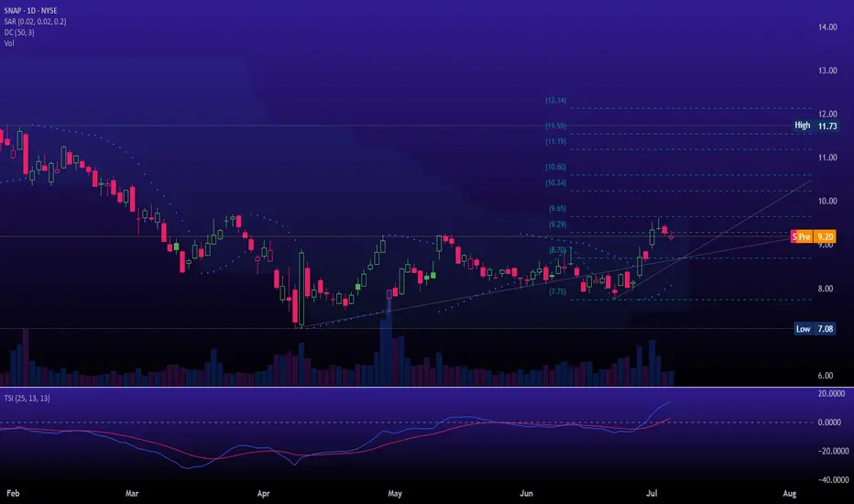Click the 11.00 price axis label
854x504 pixels.
click(x=827, y=158)
